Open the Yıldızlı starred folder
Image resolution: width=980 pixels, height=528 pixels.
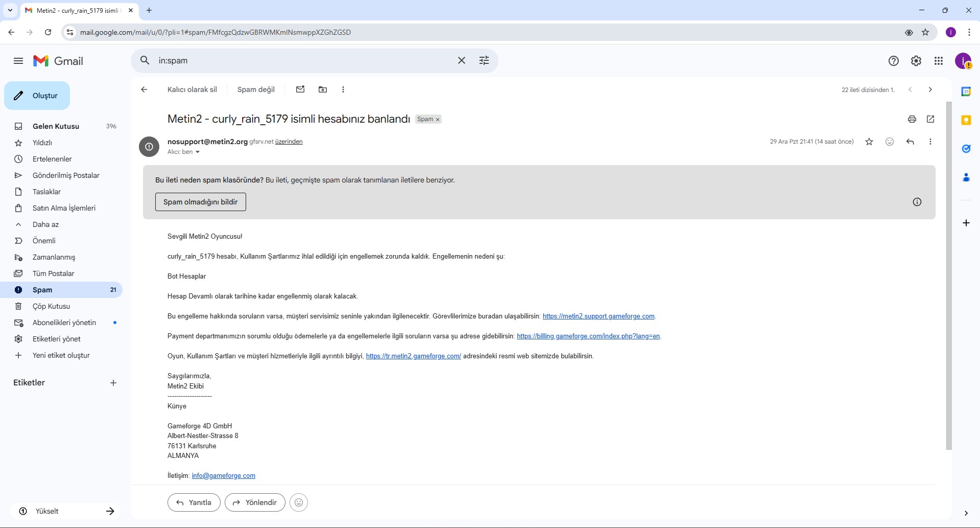[x=61, y=143]
